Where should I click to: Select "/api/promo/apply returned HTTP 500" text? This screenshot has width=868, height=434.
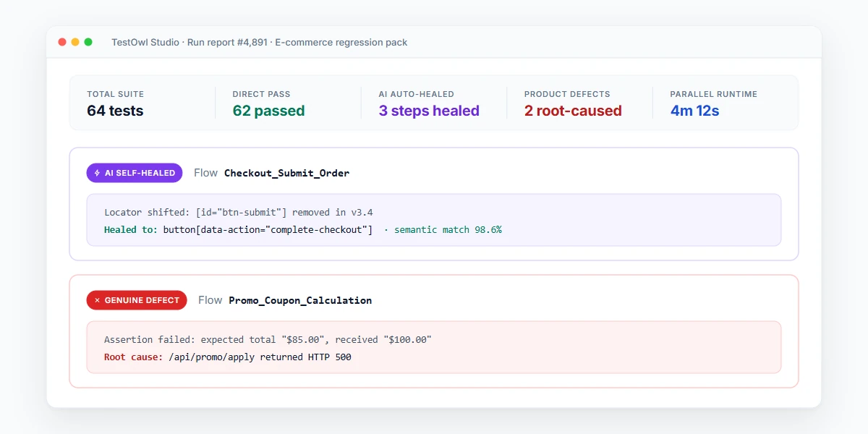pos(260,357)
